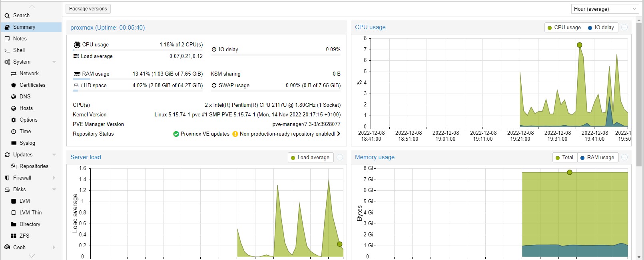The height and width of the screenshot is (260, 644).
Task: Expand the Firewall section arrow
Action: coord(54,178)
